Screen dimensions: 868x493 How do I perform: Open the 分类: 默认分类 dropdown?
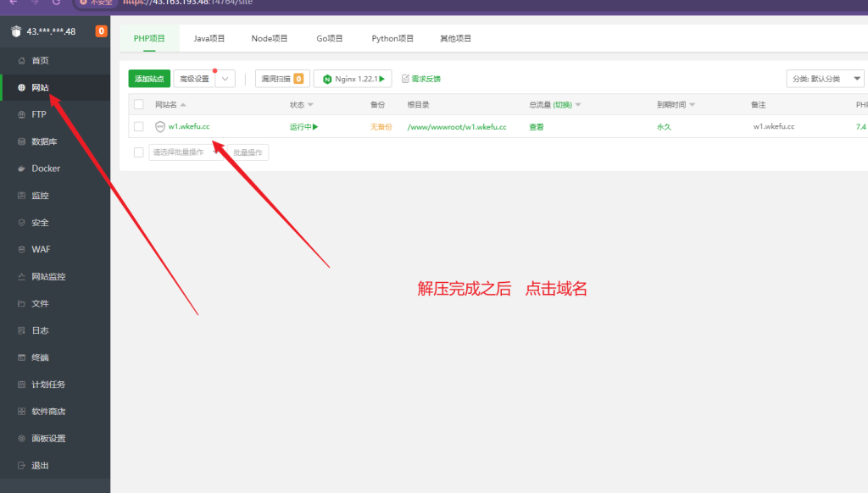(825, 79)
